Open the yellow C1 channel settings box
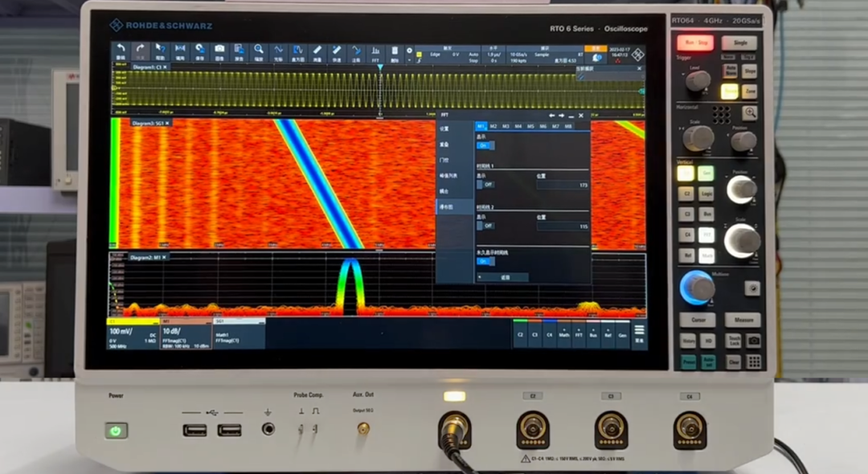 tap(133, 335)
